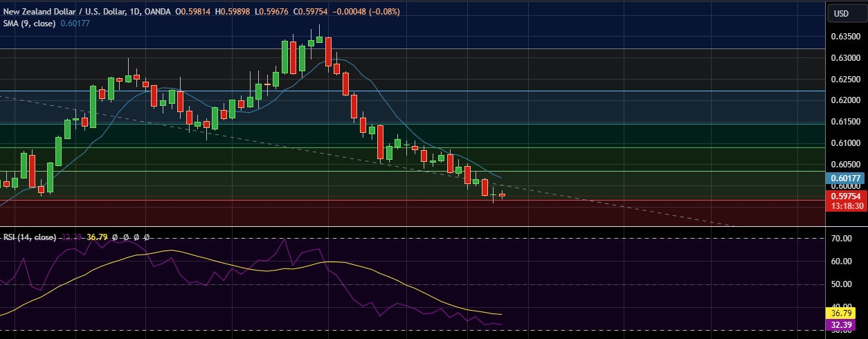Click the 70.00 level on RSI scale
The image size is (868, 339).
tap(841, 239)
